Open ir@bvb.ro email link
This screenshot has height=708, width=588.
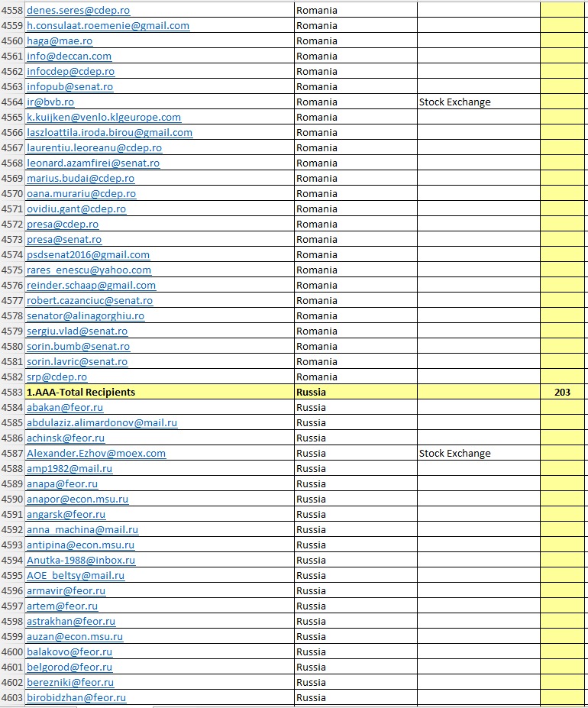[x=50, y=102]
